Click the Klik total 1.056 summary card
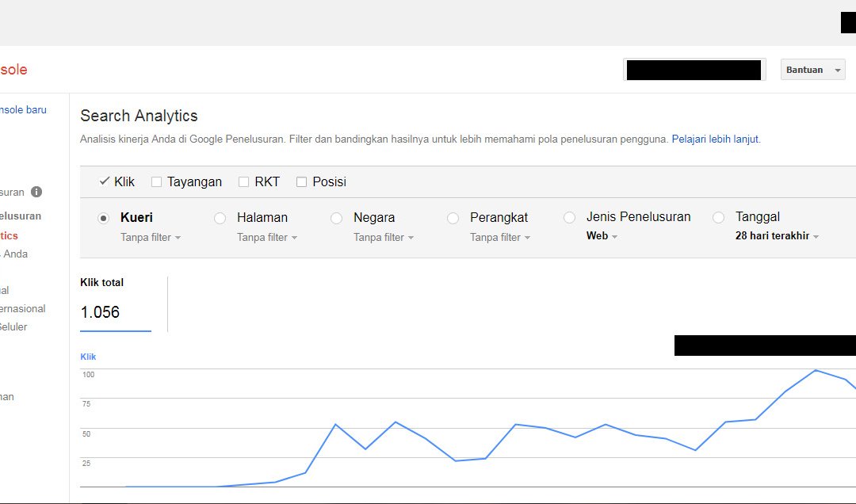The width and height of the screenshot is (856, 504). tap(115, 304)
